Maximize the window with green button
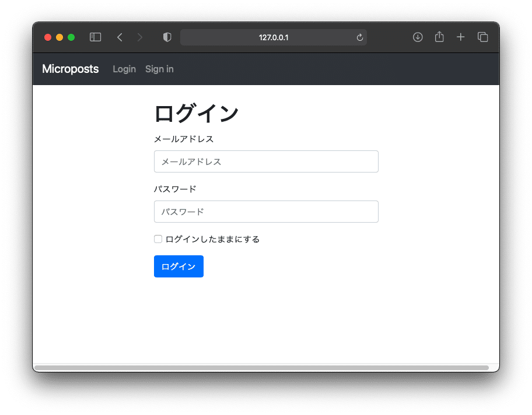 71,37
